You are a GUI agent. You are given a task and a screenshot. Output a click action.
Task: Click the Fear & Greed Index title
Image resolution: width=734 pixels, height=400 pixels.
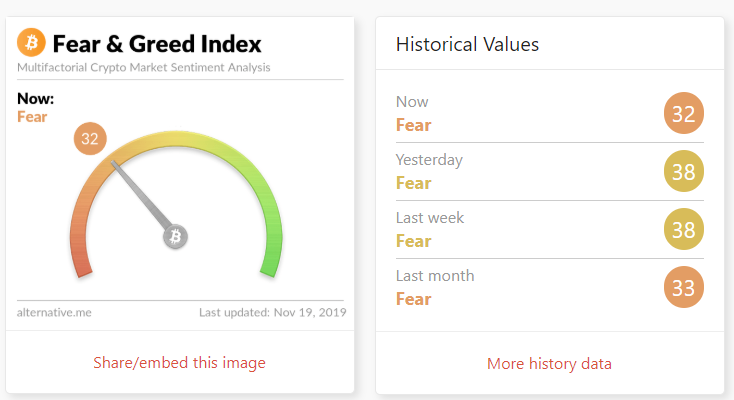(x=157, y=44)
